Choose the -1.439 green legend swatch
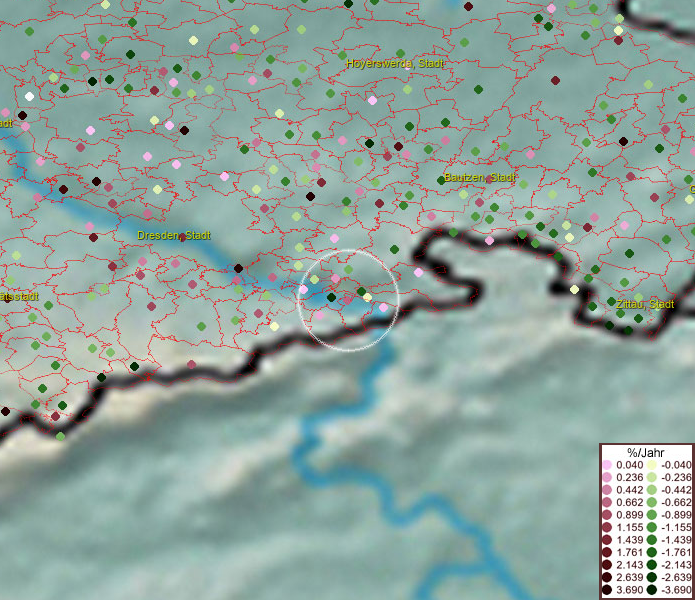695x600 pixels. tap(650, 538)
